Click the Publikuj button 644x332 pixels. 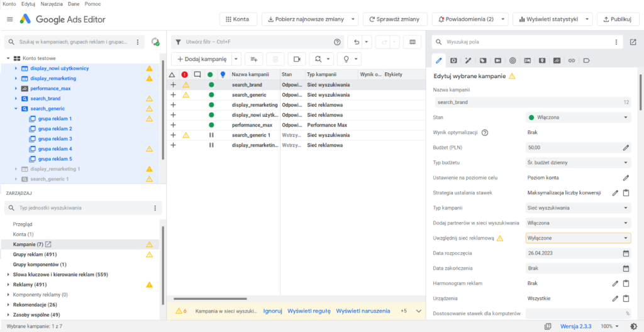(x=617, y=19)
